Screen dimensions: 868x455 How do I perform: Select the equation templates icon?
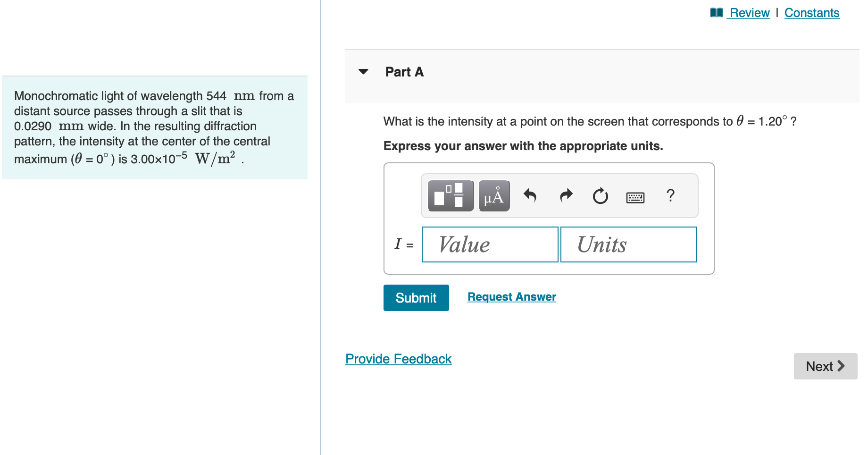[x=450, y=195]
